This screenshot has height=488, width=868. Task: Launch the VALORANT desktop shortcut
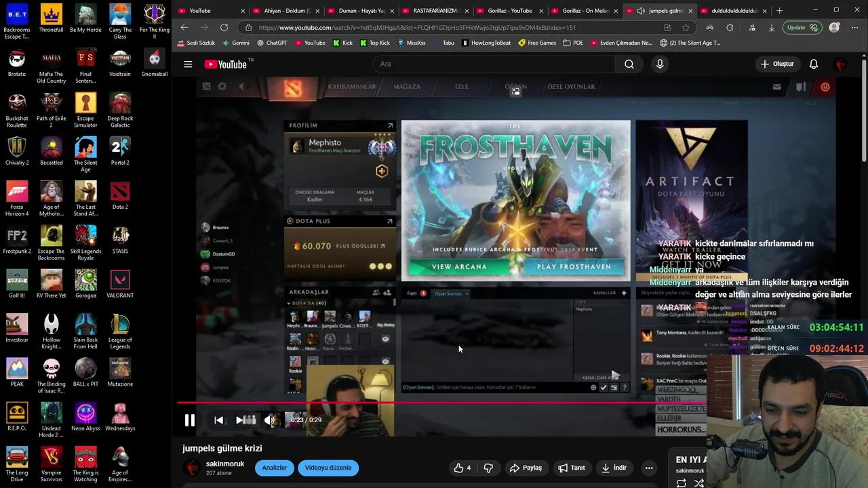point(120,283)
